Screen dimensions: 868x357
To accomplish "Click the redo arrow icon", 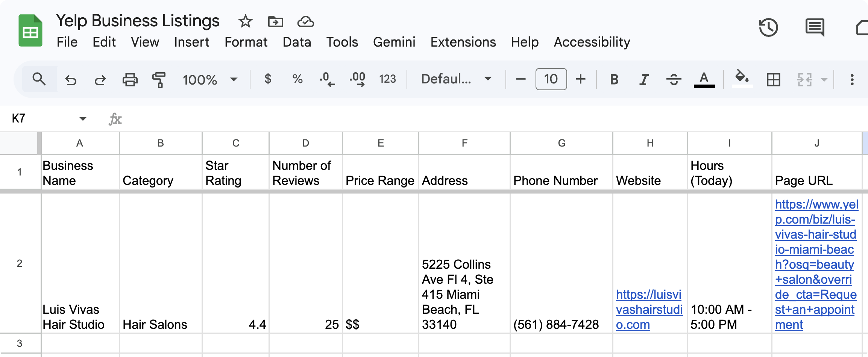I will (x=100, y=80).
